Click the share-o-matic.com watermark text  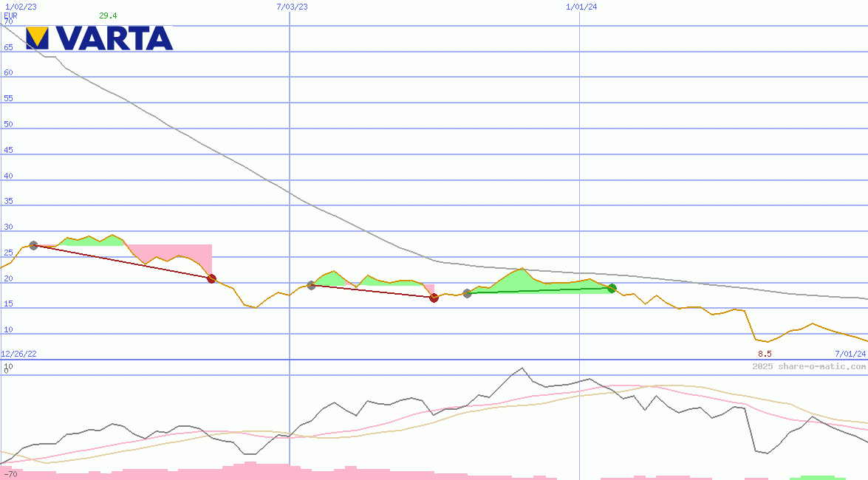coord(809,366)
